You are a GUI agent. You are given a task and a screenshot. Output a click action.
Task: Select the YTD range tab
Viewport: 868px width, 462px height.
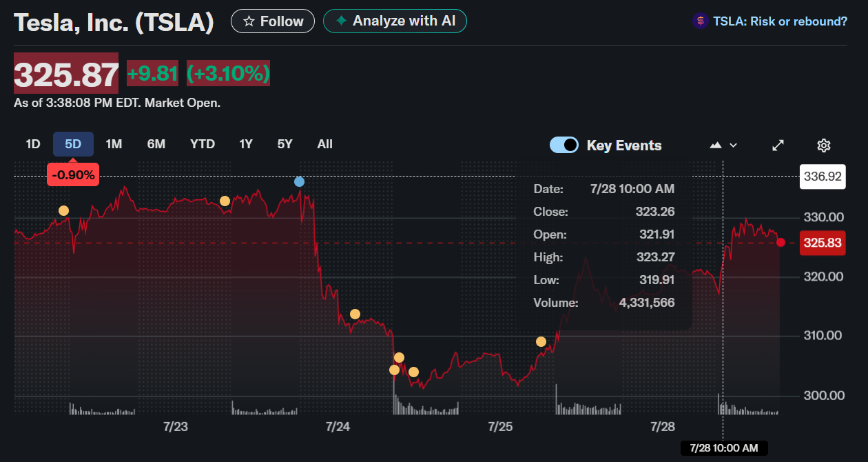coord(203,144)
